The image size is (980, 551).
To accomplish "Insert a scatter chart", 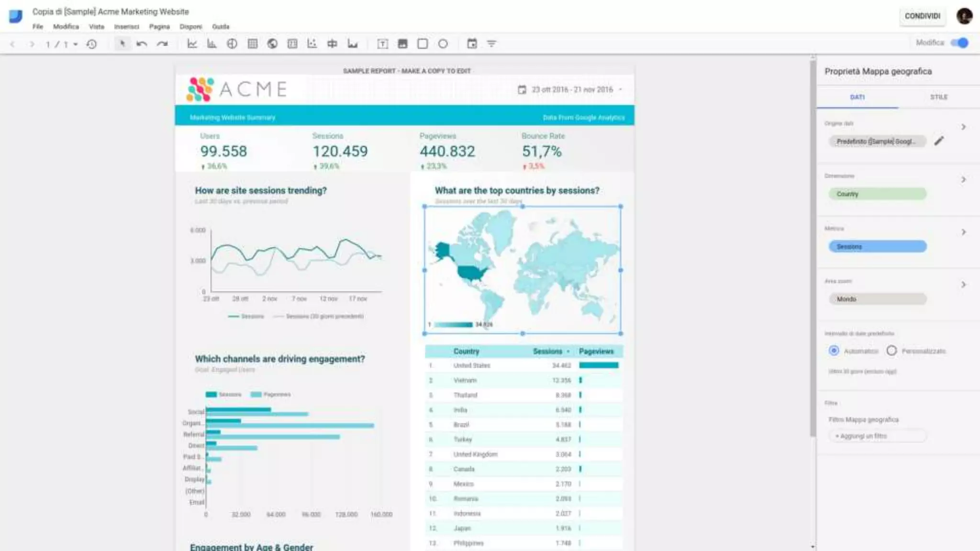I will (x=312, y=44).
